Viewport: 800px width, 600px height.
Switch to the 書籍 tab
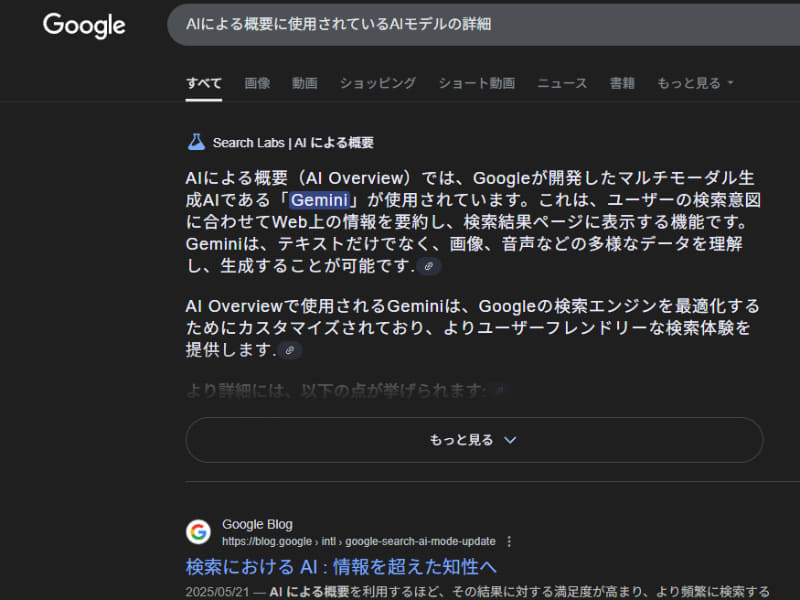[x=621, y=83]
